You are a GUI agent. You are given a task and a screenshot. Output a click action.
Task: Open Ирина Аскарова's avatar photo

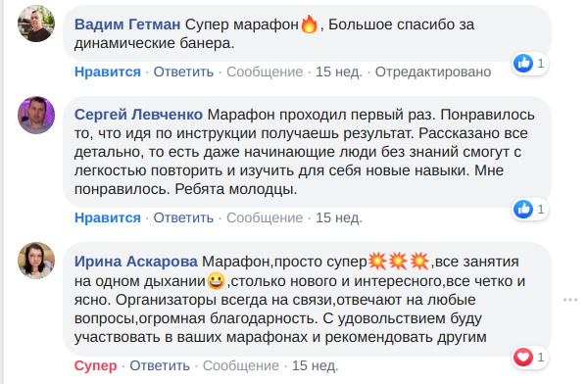[x=36, y=261]
